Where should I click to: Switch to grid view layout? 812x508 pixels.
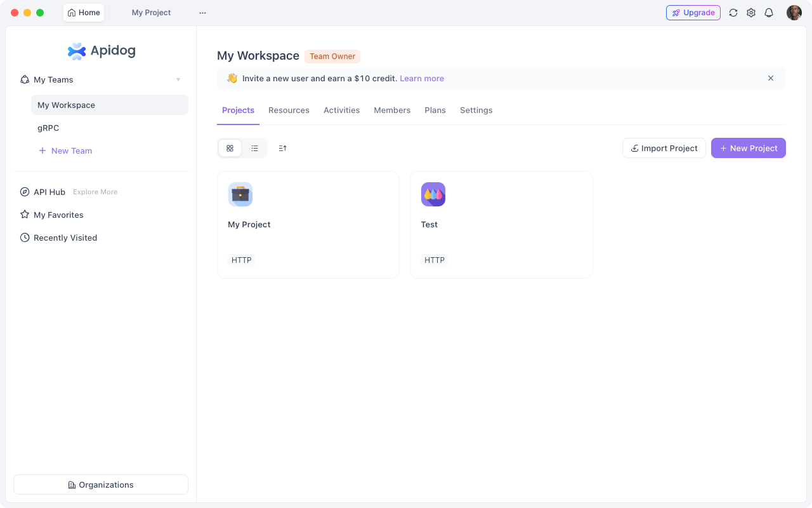[x=230, y=148]
